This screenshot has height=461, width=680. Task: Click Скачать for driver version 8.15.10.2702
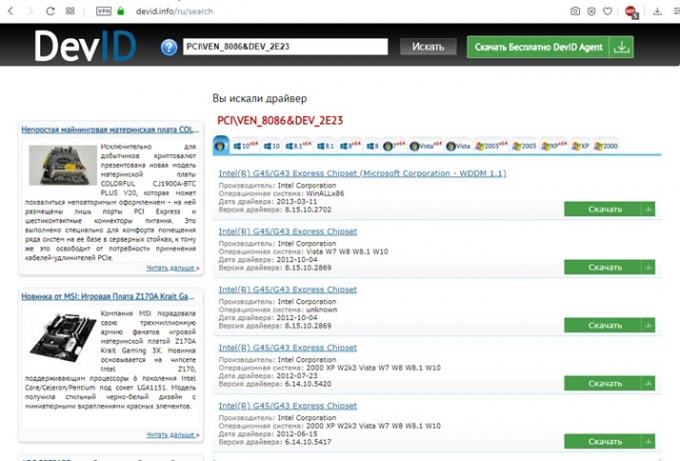coord(603,209)
